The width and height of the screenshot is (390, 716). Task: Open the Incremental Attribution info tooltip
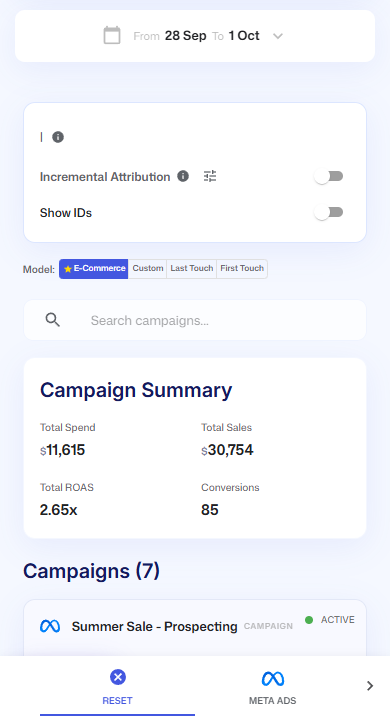click(183, 176)
